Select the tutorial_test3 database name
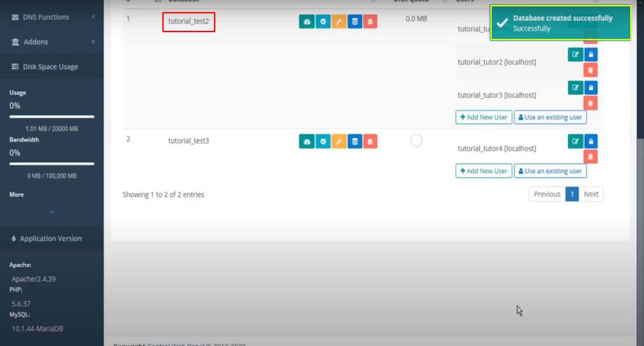Image resolution: width=644 pixels, height=346 pixels. tap(189, 140)
